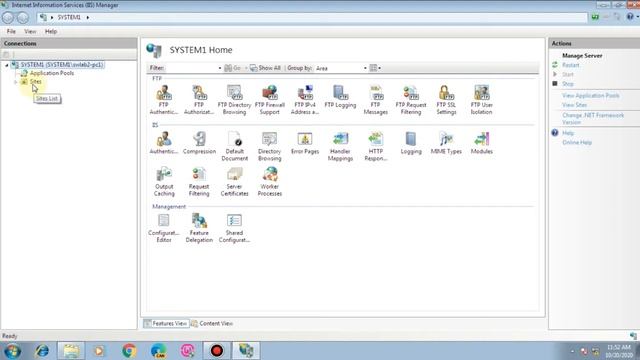Click Show All in filter bar
The height and width of the screenshot is (360, 640).
[x=265, y=68]
